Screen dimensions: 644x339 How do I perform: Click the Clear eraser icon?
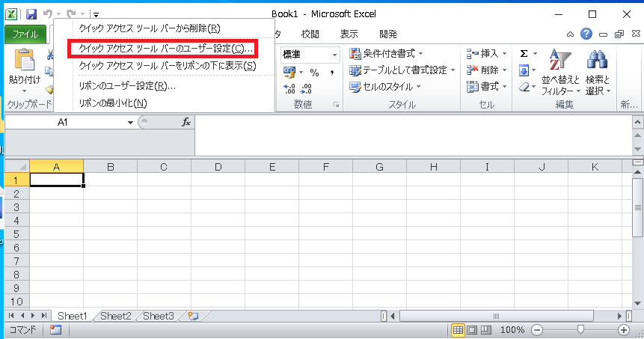(524, 87)
